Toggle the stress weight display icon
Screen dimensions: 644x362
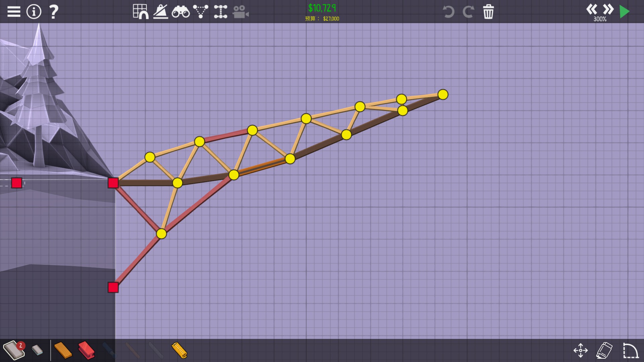pyautogui.click(x=161, y=12)
